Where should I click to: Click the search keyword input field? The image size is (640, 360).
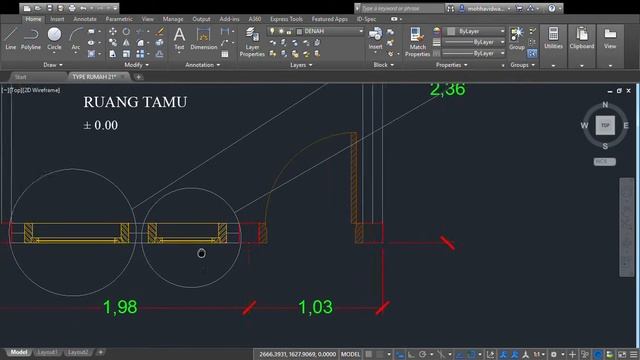pyautogui.click(x=402, y=8)
